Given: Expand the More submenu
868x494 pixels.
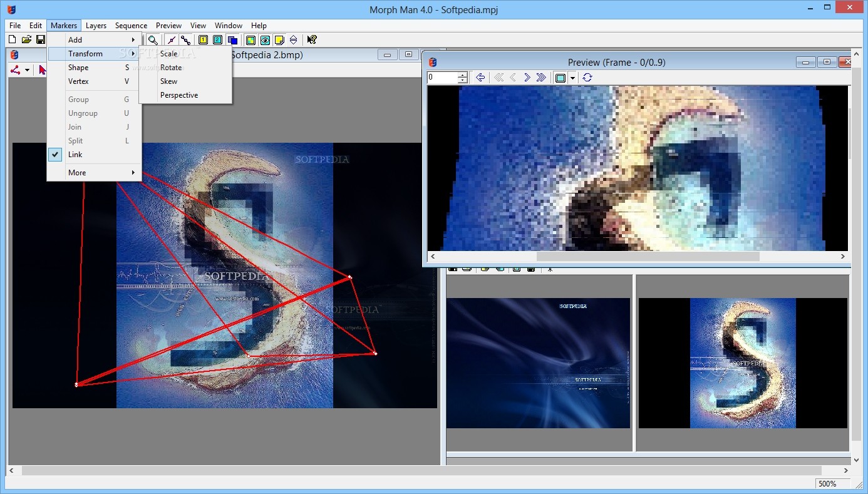Looking at the screenshot, I should click(94, 173).
